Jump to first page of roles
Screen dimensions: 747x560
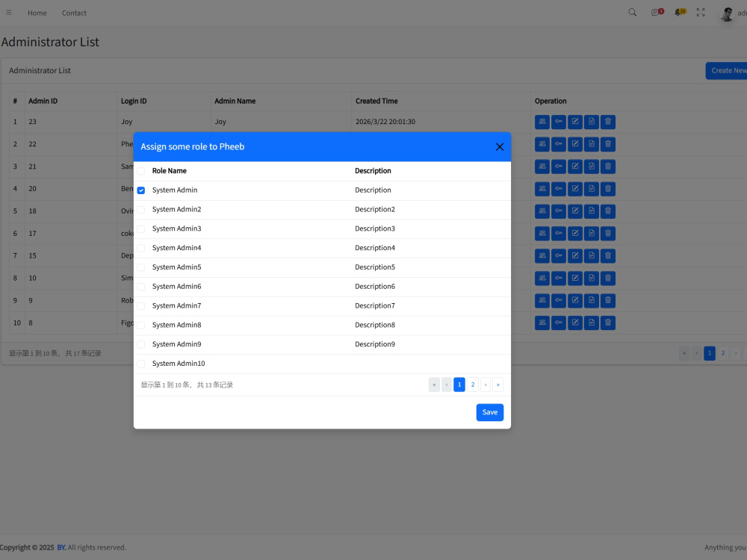[x=434, y=385]
